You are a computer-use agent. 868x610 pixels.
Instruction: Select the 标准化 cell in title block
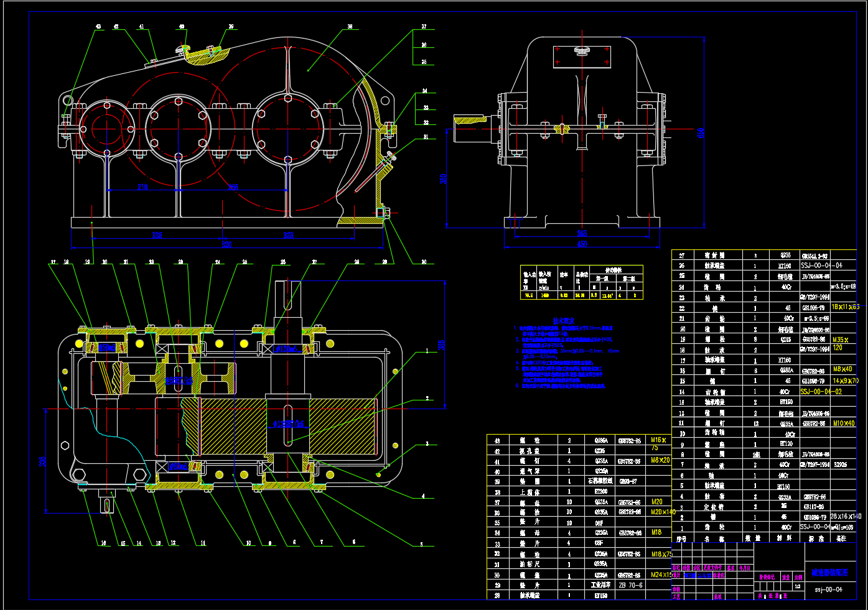719,575
